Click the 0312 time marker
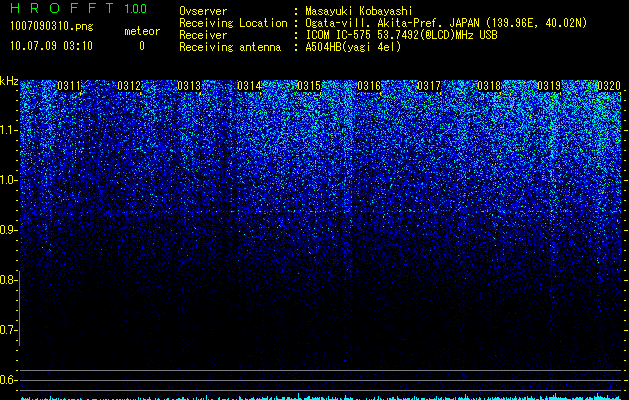The height and width of the screenshot is (400, 629). tap(129, 86)
